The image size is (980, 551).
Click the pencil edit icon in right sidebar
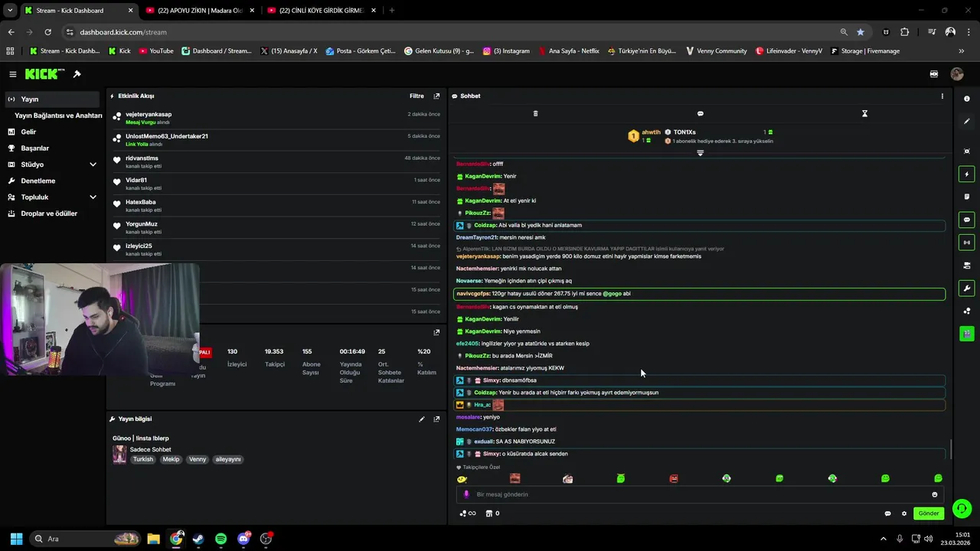966,121
